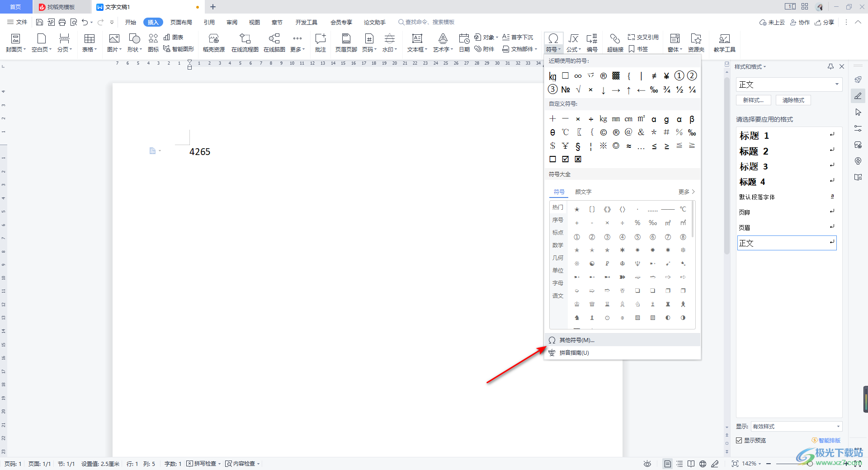Insert a Text Box (文本框)
Screen dimensions: 868x470
point(417,43)
